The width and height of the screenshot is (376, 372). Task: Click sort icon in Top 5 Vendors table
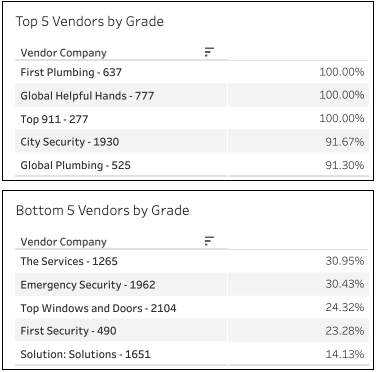coord(209,52)
